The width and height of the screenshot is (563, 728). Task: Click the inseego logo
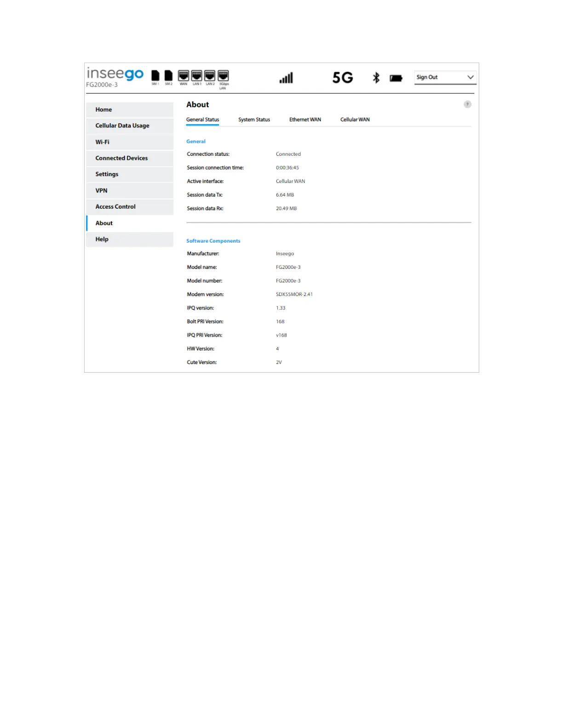coord(115,74)
